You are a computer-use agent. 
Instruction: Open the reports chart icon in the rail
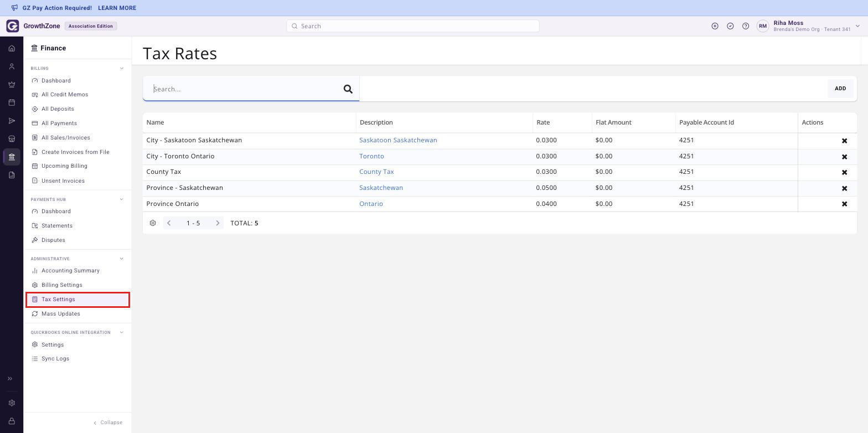12,175
